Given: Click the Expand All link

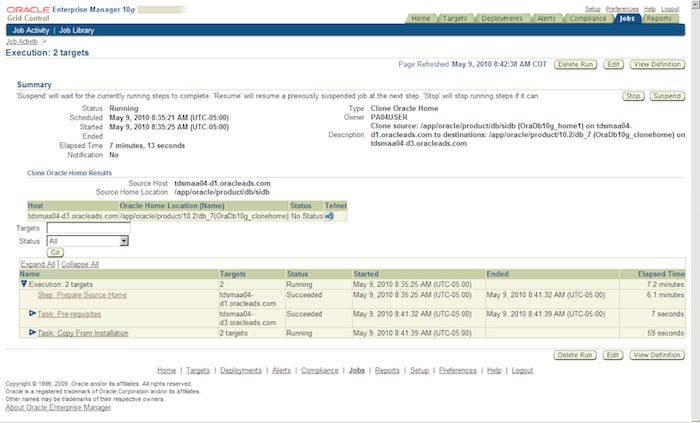Looking at the screenshot, I should 38,264.
